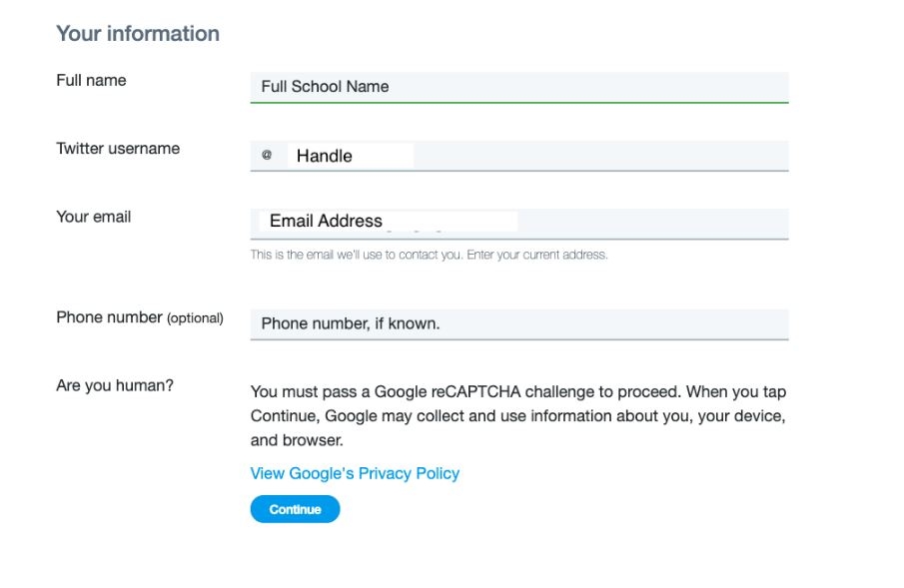
Task: Click the (optional) text beside Phone number
Action: click(x=195, y=318)
